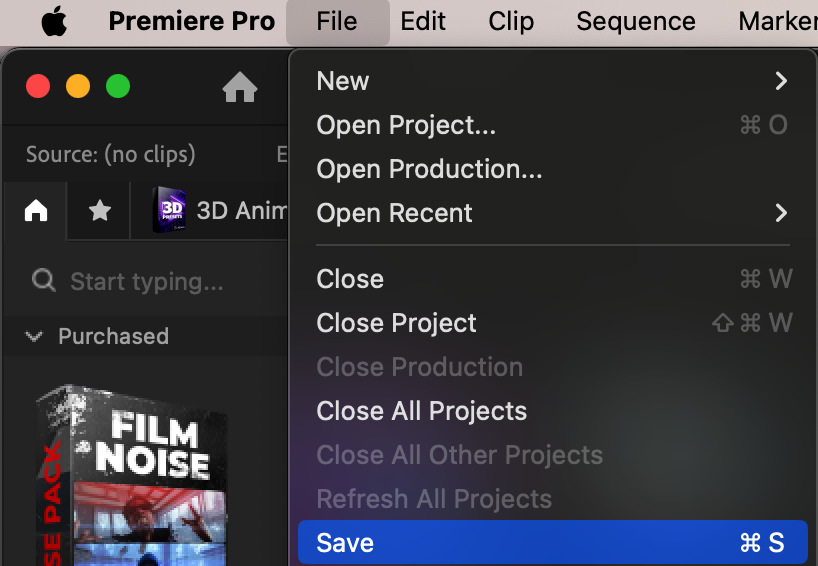
Task: Click the Apple logo menu
Action: click(54, 22)
